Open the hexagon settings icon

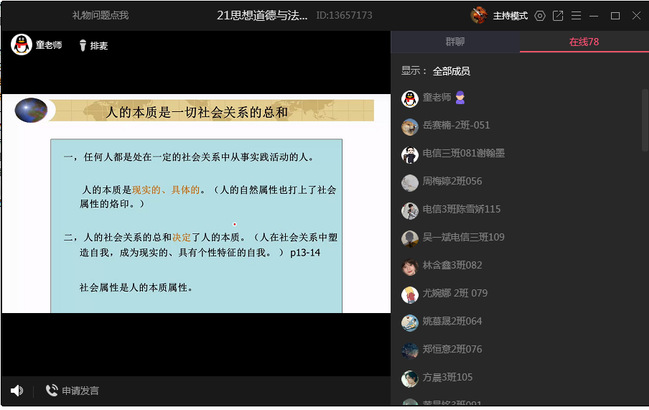tap(540, 15)
